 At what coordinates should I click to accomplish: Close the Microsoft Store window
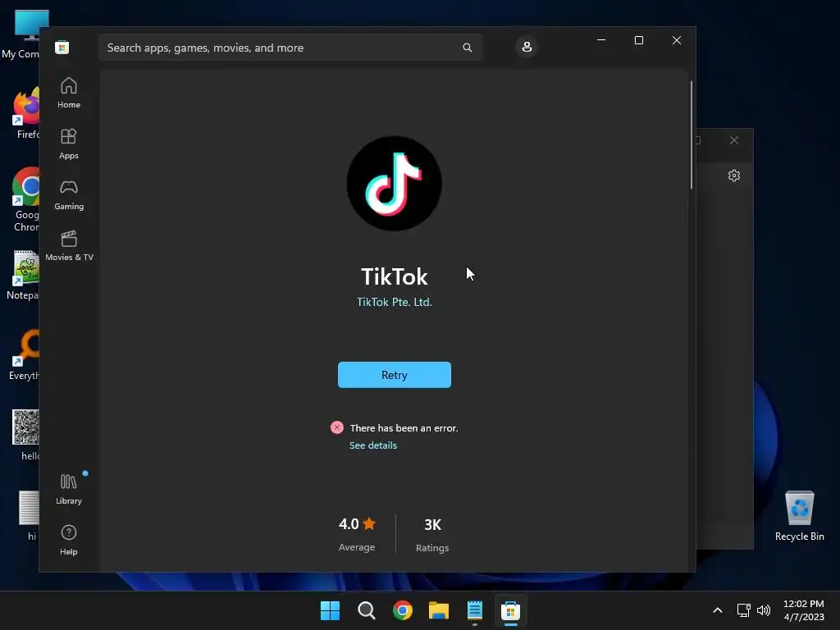point(677,40)
